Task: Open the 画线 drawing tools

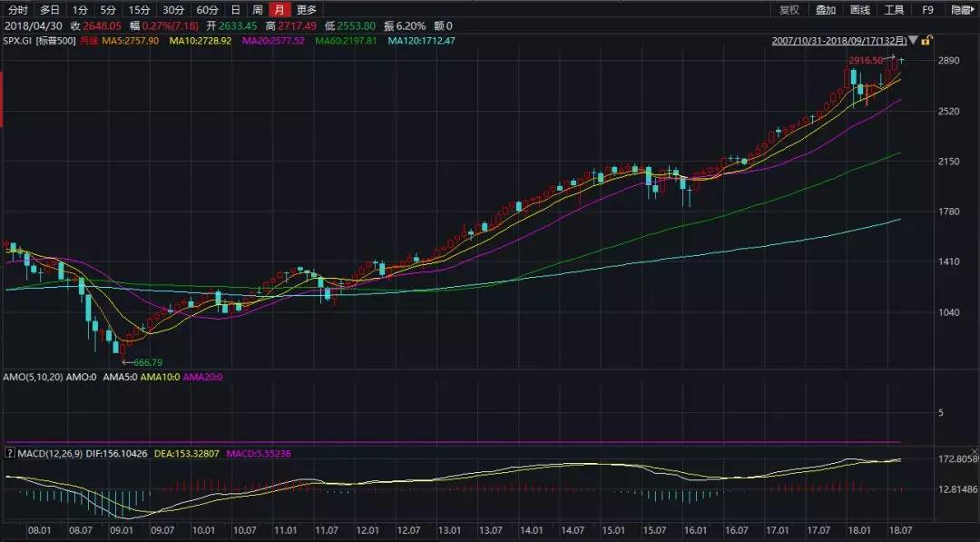Action: [x=860, y=9]
